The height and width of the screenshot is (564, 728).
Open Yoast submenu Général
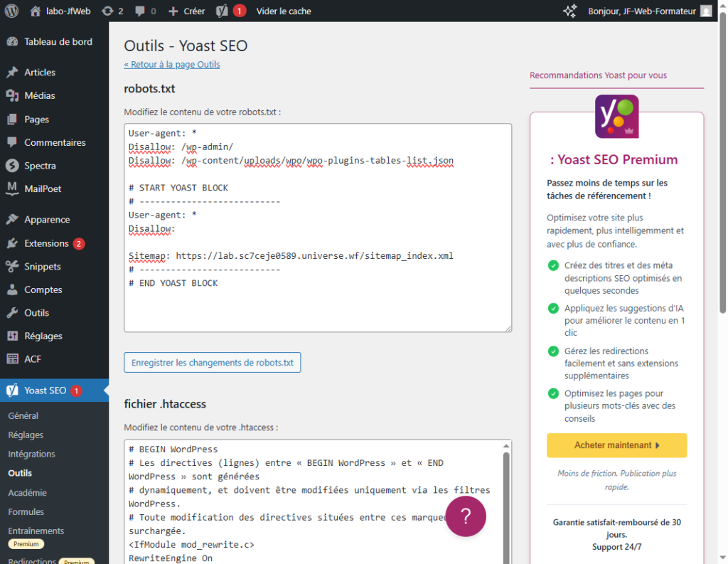[23, 416]
